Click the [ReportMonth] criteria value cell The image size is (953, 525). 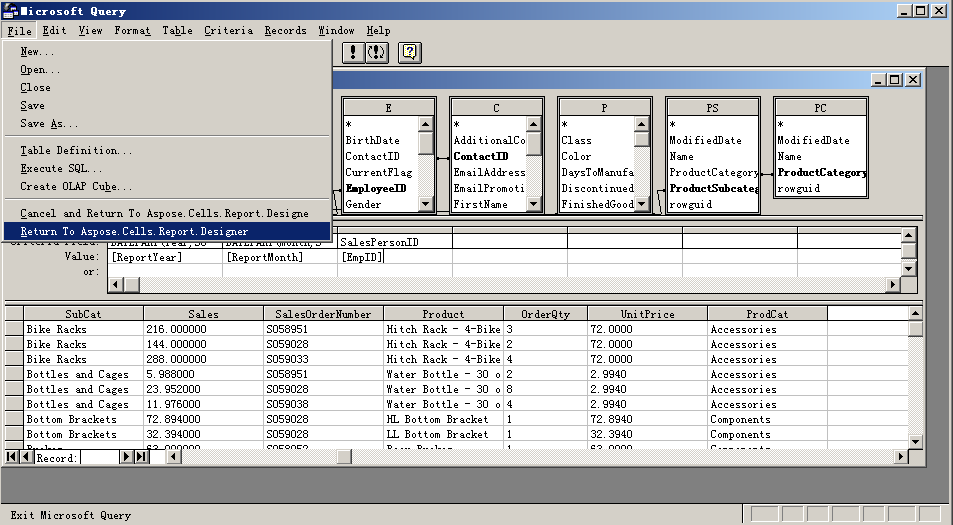click(280, 257)
